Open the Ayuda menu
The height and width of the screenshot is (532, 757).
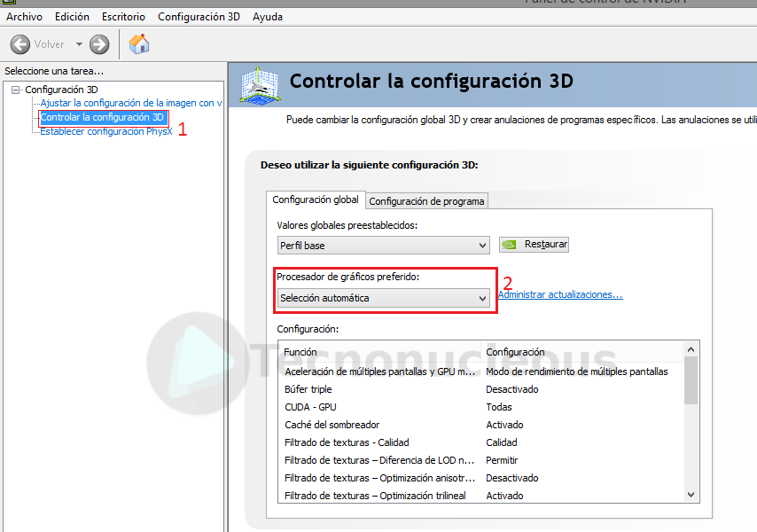(268, 17)
